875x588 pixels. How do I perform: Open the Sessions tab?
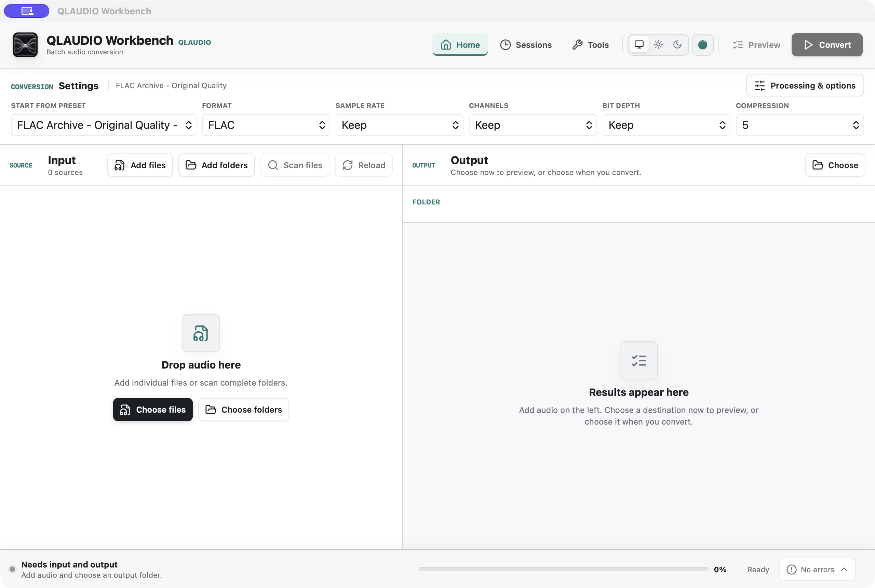[526, 45]
